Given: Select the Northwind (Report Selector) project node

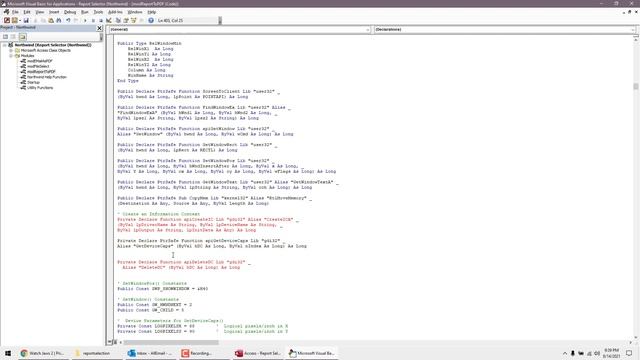Looking at the screenshot, I should [x=53, y=45].
